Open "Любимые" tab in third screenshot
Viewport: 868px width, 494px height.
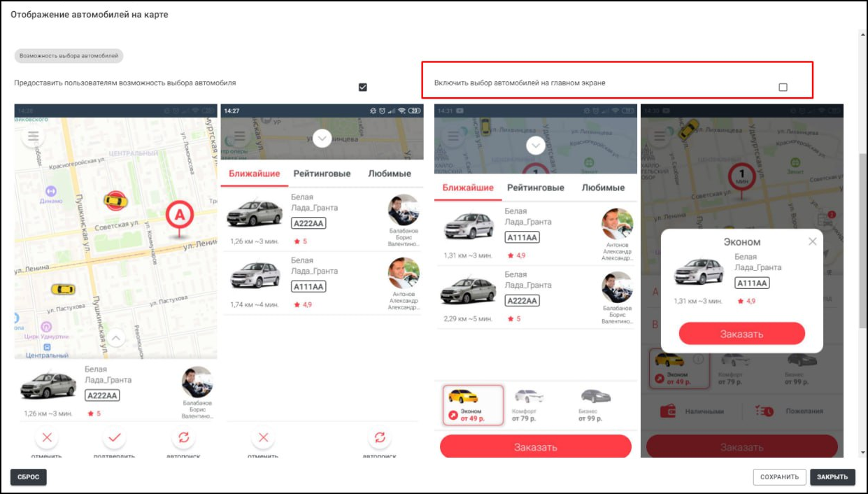(603, 188)
